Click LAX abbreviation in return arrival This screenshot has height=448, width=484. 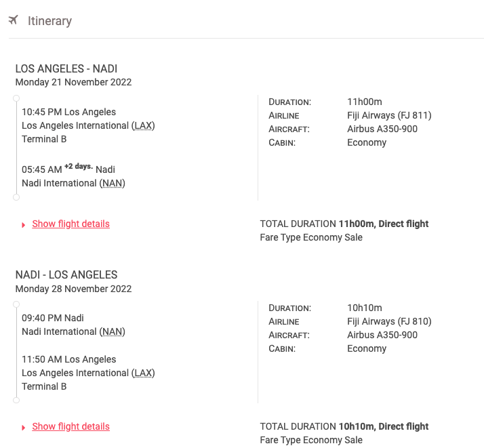point(143,373)
